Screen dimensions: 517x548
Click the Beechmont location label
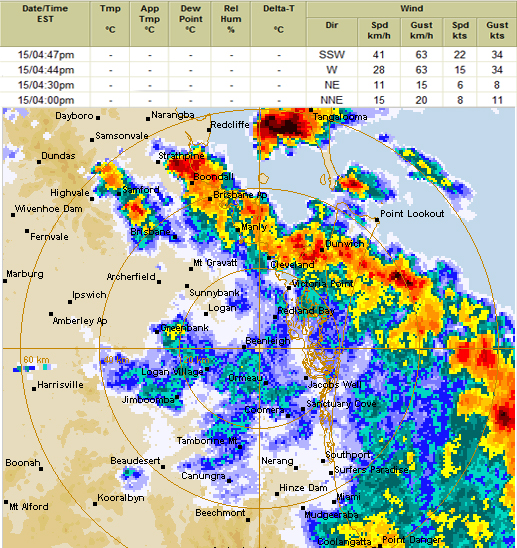tap(220, 513)
